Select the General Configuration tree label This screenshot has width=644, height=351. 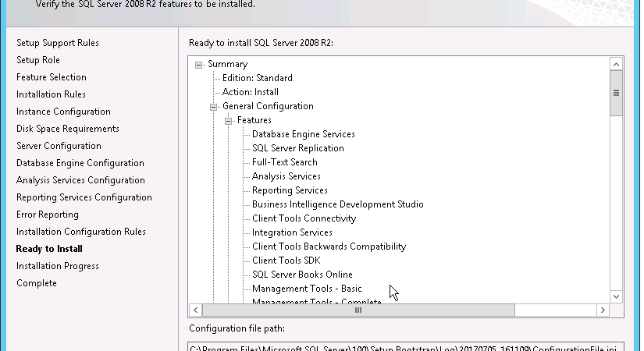coord(268,106)
